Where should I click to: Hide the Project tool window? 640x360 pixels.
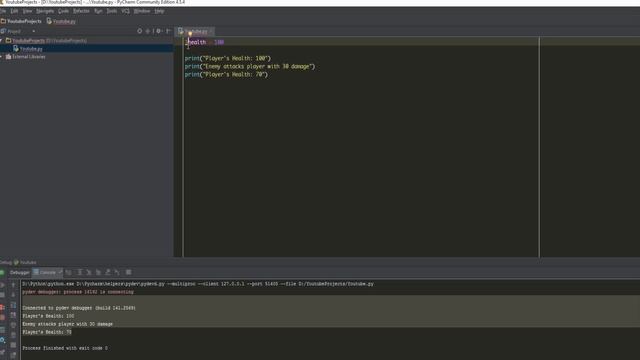pyautogui.click(x=168, y=31)
